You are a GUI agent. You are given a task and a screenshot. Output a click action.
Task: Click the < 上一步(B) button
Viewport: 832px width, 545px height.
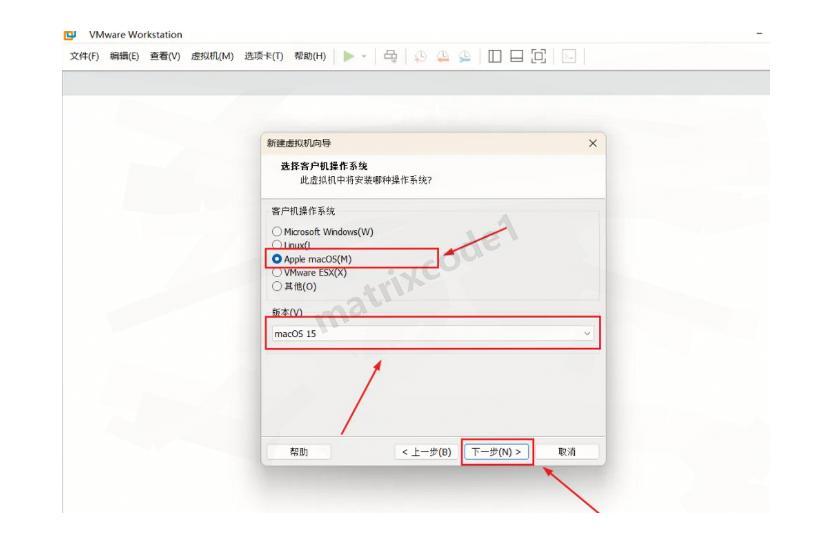pos(426,452)
